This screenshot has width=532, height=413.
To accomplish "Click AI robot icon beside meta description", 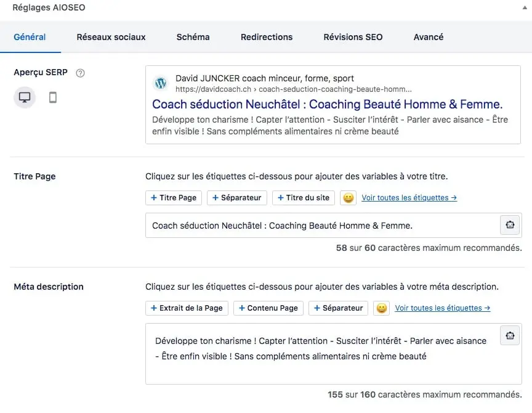I will (510, 335).
